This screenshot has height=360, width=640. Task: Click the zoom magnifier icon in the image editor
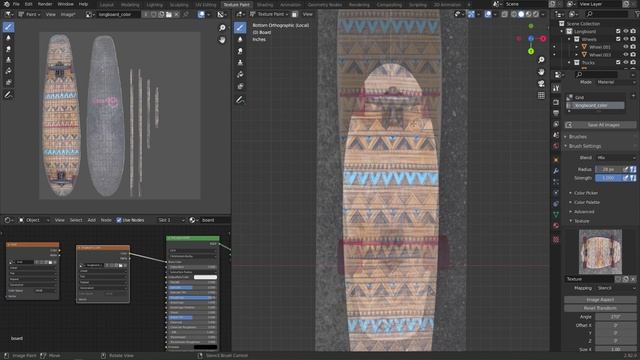coord(222,28)
